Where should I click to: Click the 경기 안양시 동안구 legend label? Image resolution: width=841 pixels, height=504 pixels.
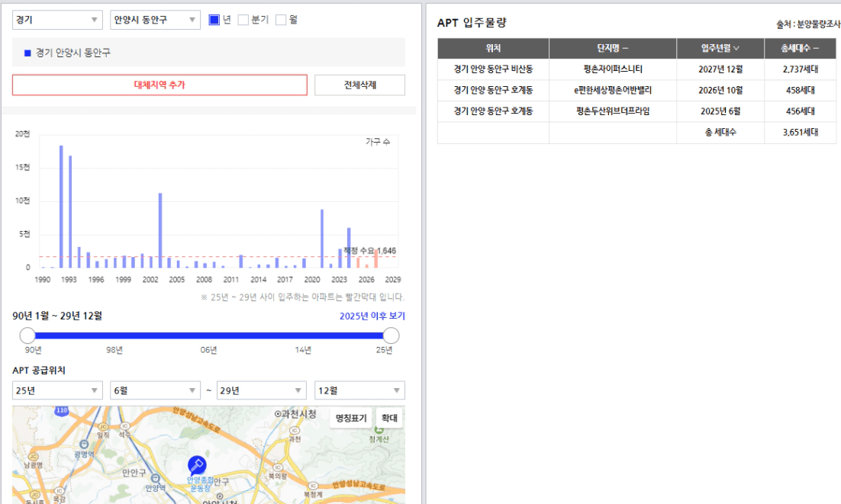point(73,53)
